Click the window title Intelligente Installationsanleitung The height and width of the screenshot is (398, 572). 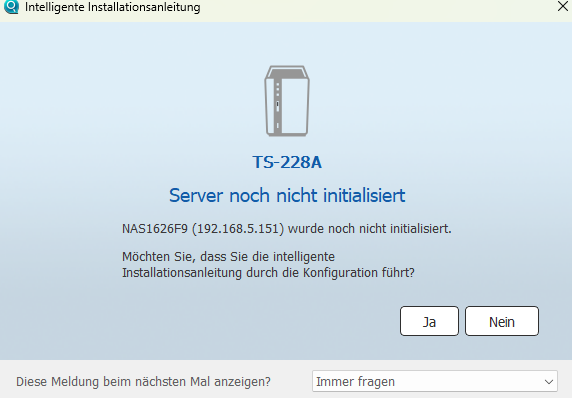112,7
